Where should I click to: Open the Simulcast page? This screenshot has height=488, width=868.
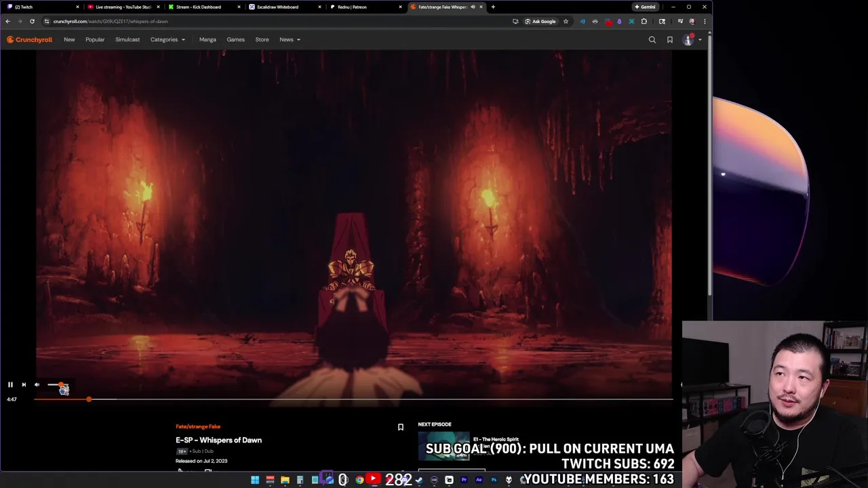(x=127, y=39)
